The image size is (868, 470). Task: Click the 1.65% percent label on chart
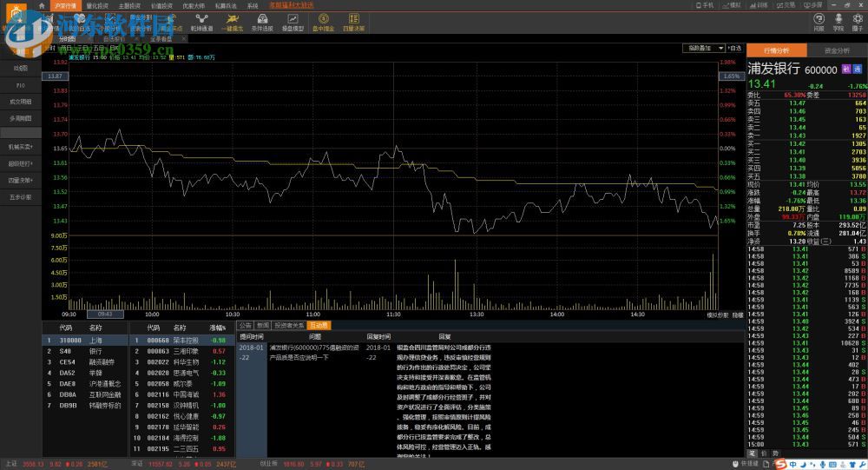tap(731, 76)
